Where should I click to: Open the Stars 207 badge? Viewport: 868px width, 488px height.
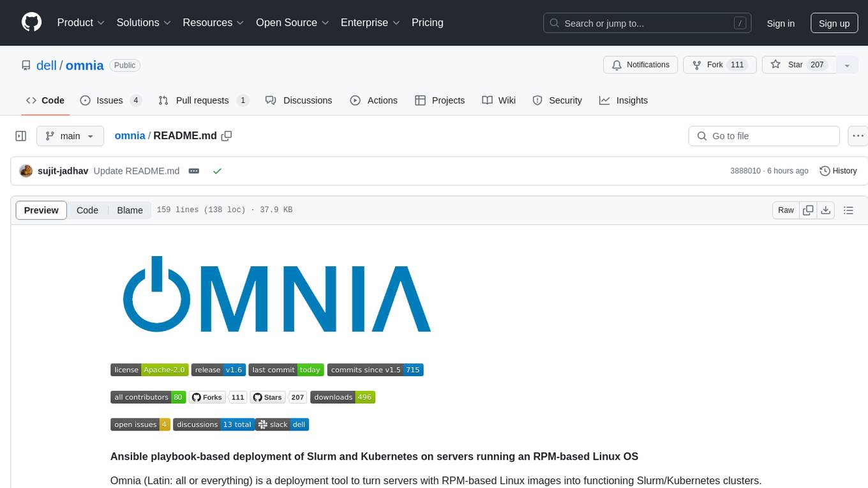[x=279, y=397]
